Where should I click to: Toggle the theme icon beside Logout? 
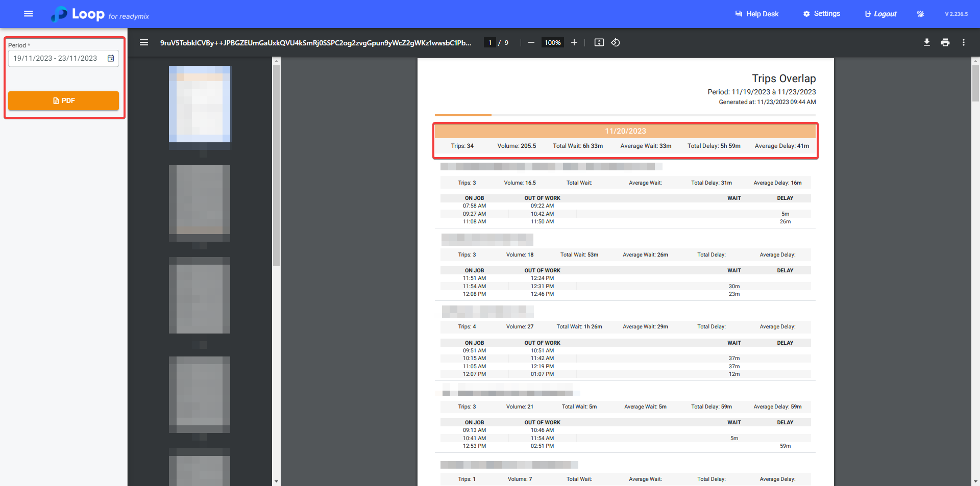tap(920, 14)
